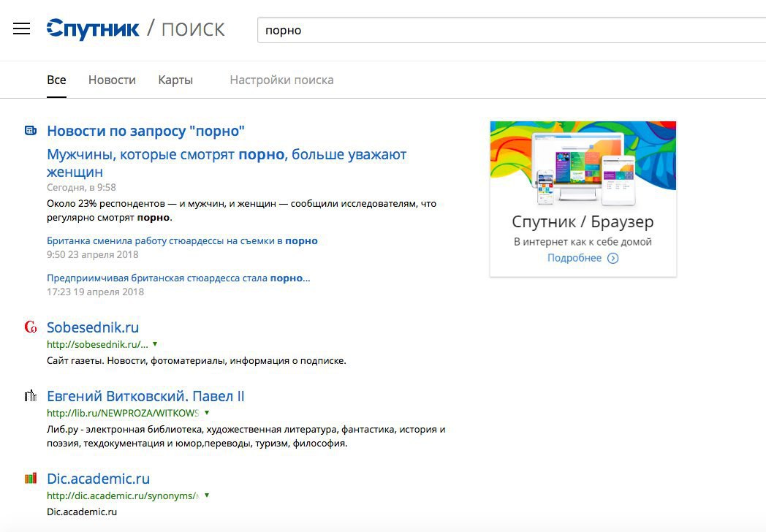Screen dimensions: 766x532
Task: Open the Sobesednik.ru result title
Action: (x=93, y=327)
